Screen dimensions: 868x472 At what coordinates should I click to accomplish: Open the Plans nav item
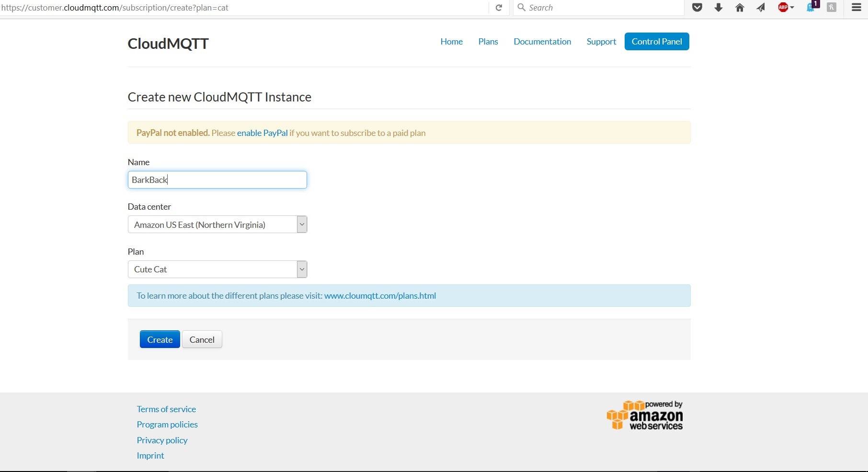click(x=488, y=42)
